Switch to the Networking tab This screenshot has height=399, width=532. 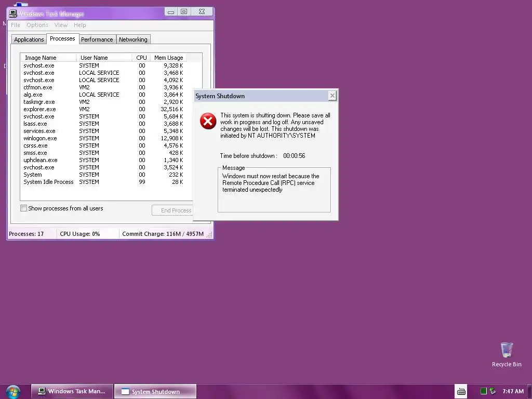pyautogui.click(x=133, y=39)
